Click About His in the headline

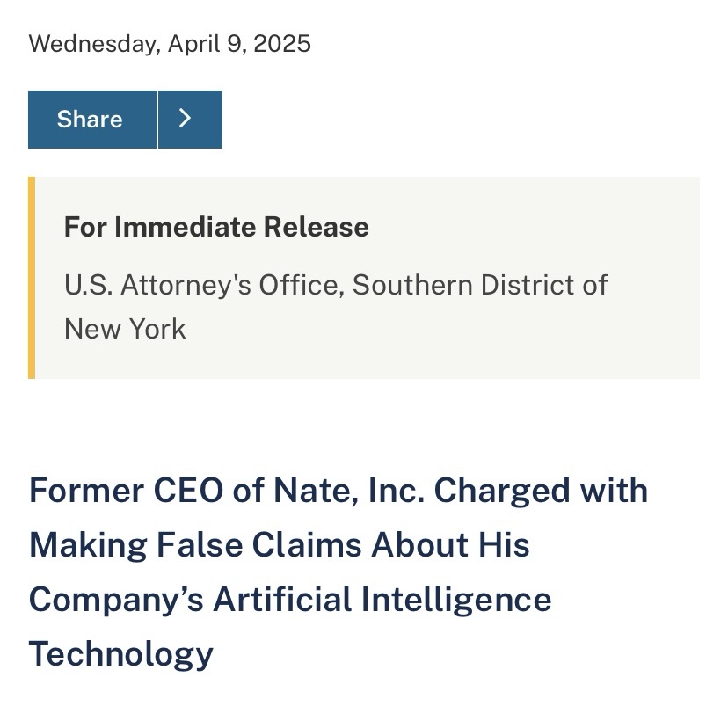pyautogui.click(x=451, y=544)
